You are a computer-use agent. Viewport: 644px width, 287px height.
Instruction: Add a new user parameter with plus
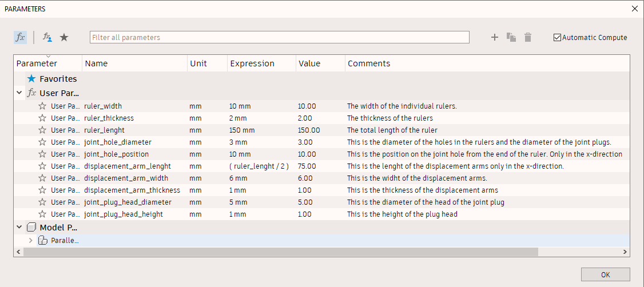(x=495, y=38)
